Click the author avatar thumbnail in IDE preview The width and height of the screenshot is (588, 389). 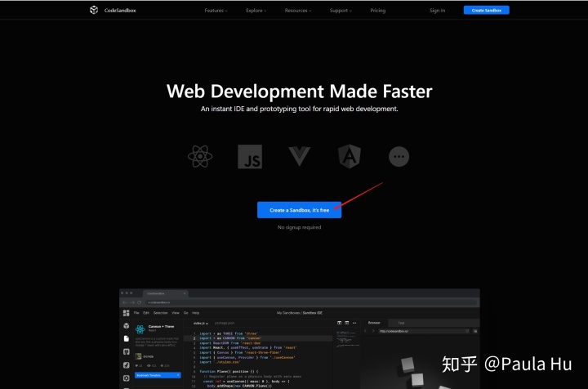pos(138,356)
